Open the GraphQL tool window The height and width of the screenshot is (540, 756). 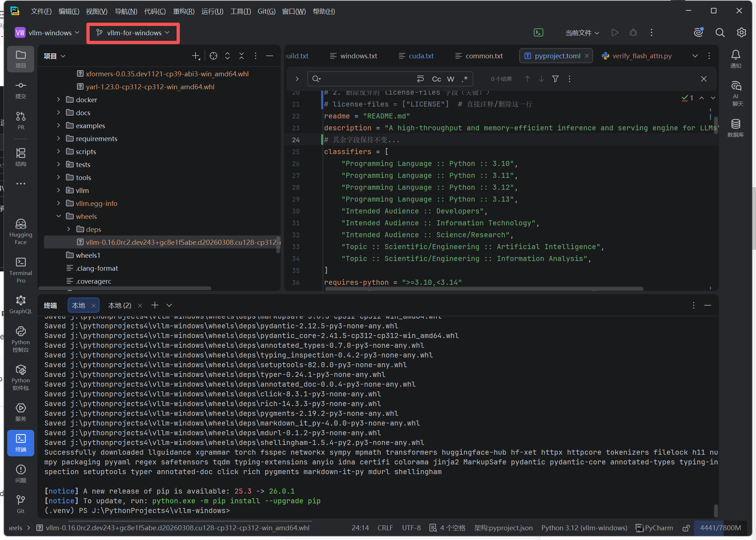21,304
